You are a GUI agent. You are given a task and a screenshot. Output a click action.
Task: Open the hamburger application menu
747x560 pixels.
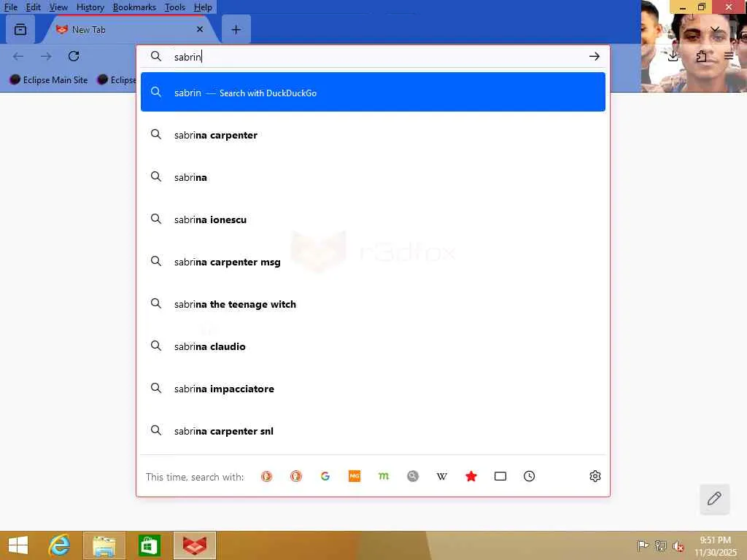(729, 57)
